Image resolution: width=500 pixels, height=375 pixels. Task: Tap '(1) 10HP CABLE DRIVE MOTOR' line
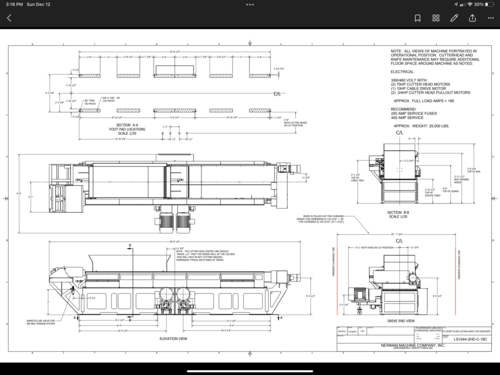[418, 88]
